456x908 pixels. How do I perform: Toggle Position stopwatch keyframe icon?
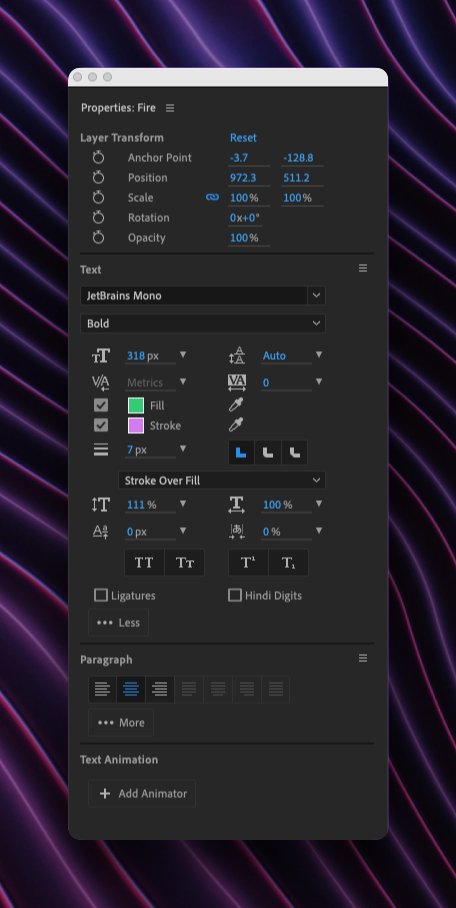(x=99, y=178)
